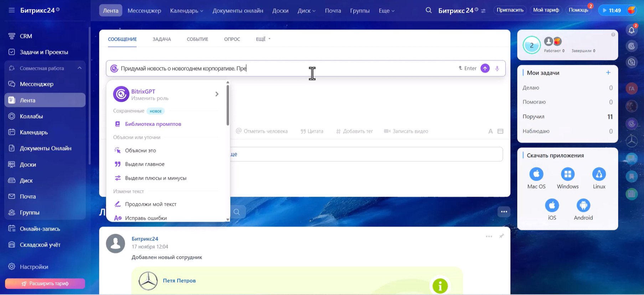Switch to the СООБЩЕНИЕ tab

coord(122,39)
